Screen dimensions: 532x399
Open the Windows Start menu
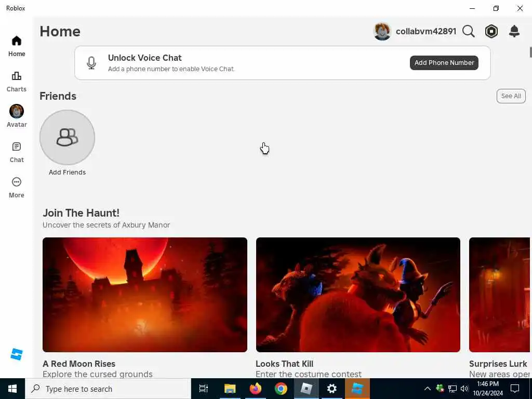coord(12,389)
